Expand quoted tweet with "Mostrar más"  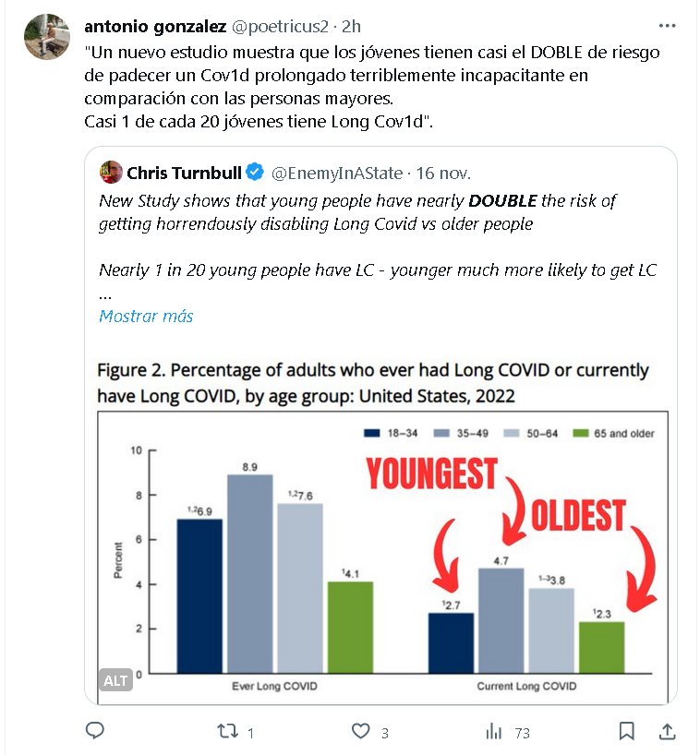tap(146, 316)
